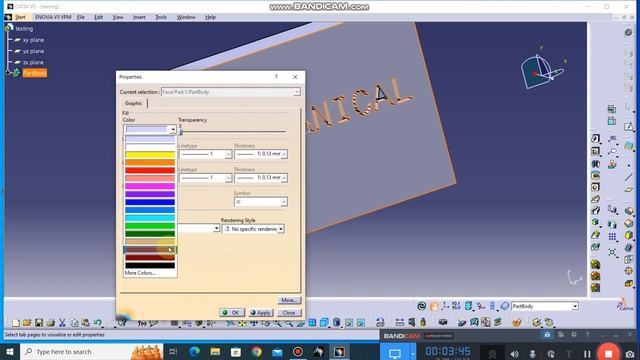Screen dimensions: 640x360
Task: Open the File menu
Action: [80, 17]
